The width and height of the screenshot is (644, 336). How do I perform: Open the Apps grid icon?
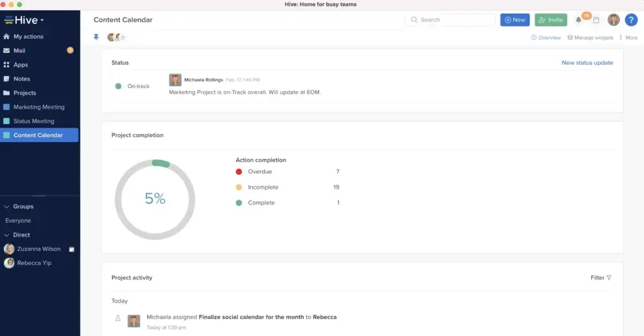[x=6, y=64]
